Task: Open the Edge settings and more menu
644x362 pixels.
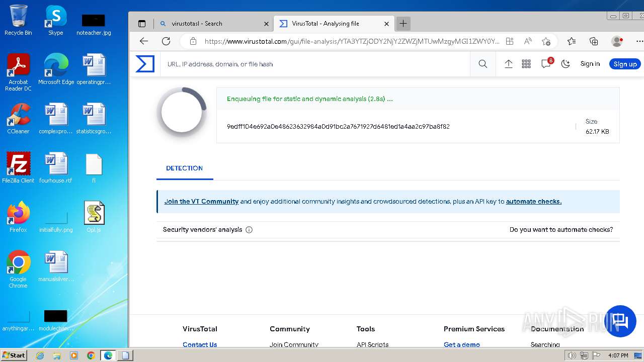Action: (639, 41)
